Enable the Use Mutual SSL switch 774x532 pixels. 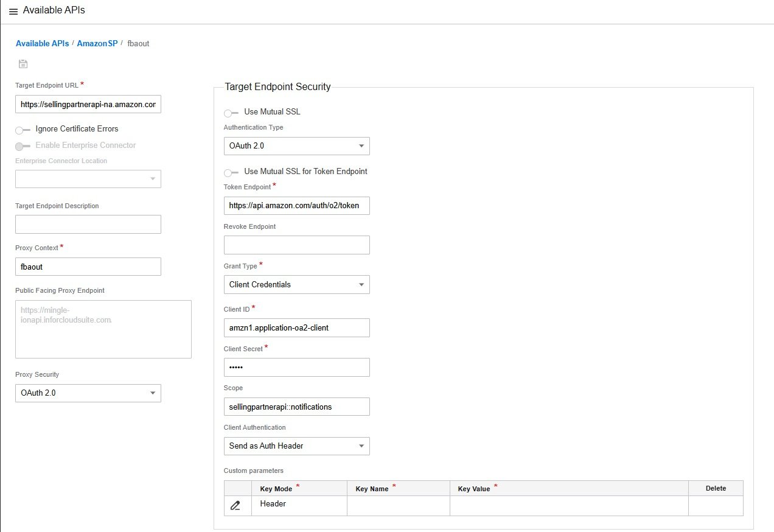(231, 113)
